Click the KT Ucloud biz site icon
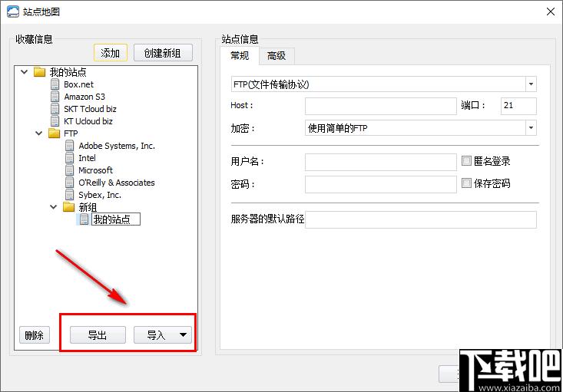The image size is (563, 392). [55, 121]
